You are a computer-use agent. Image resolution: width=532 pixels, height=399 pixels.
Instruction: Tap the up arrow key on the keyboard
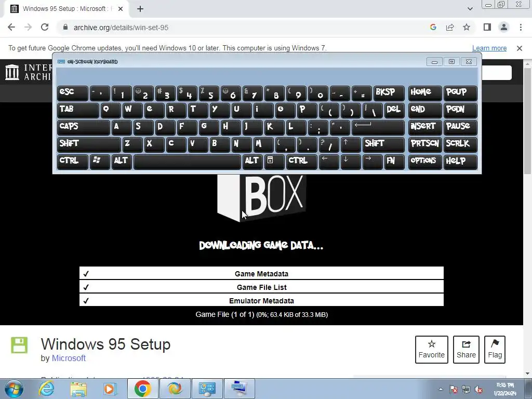pos(351,144)
